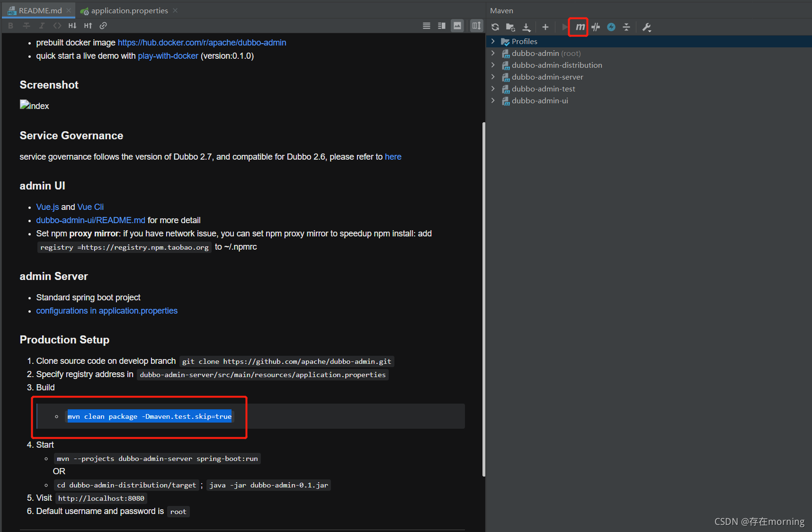Select dubbo-admin (root) in Maven tree
This screenshot has width=812, height=532.
click(649, 53)
